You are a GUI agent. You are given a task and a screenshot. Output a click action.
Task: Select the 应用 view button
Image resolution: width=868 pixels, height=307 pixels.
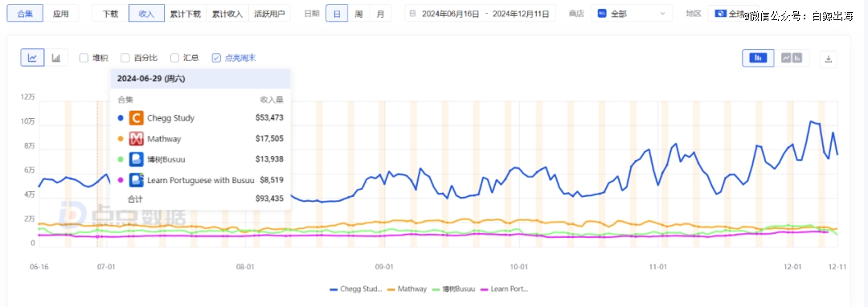click(x=61, y=14)
